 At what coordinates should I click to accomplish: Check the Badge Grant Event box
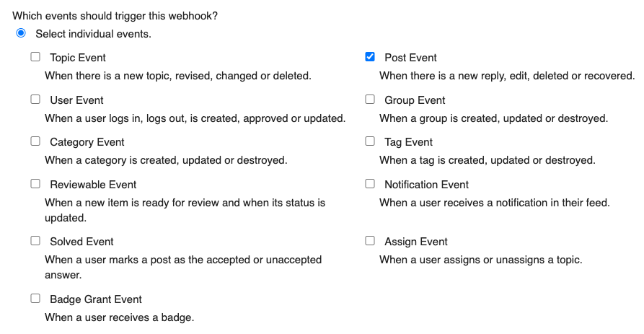(x=35, y=298)
